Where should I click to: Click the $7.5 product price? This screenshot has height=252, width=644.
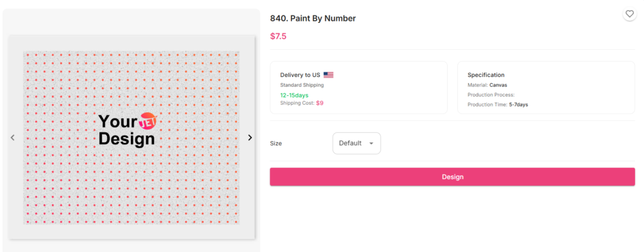click(278, 36)
